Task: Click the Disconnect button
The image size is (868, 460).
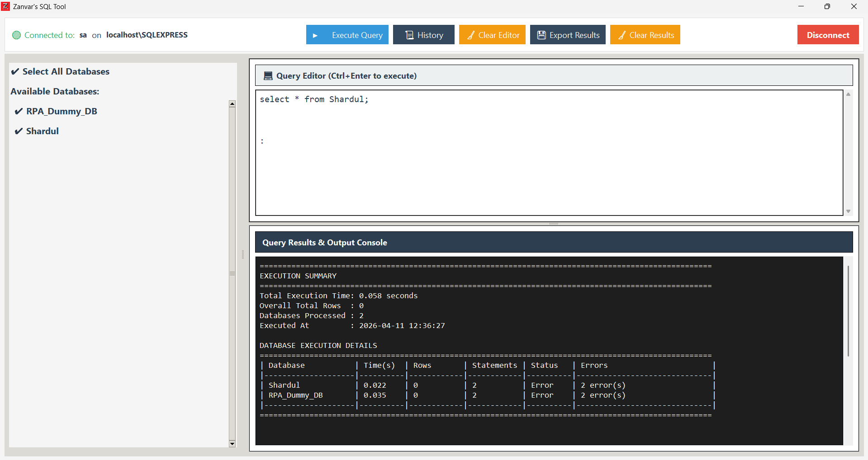Action: 828,35
